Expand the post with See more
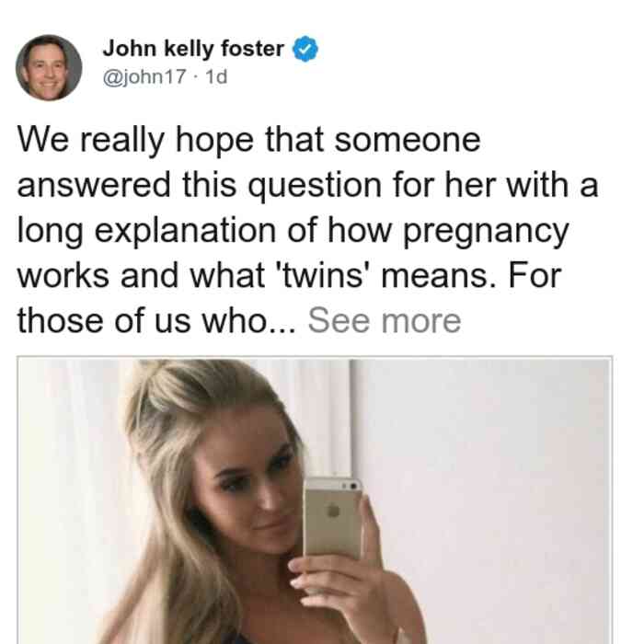This screenshot has height=644, width=644. click(385, 321)
